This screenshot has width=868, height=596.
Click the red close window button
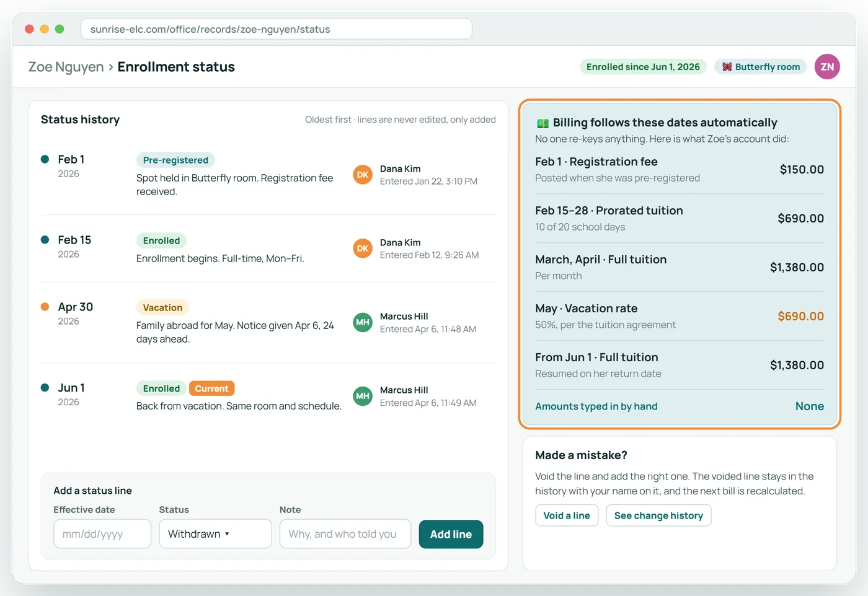click(x=29, y=29)
